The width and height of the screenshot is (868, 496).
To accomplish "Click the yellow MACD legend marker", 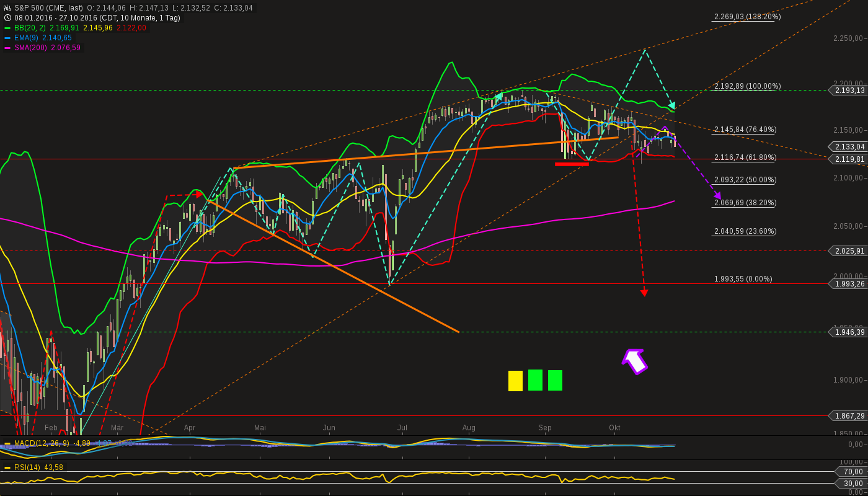I will pos(7,444).
